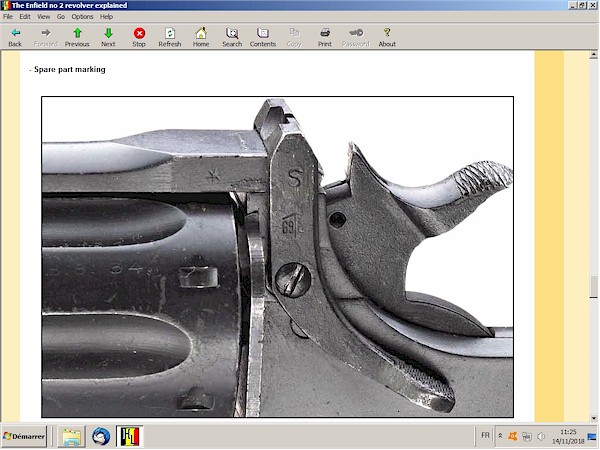Open the Home page icon

pyautogui.click(x=201, y=33)
